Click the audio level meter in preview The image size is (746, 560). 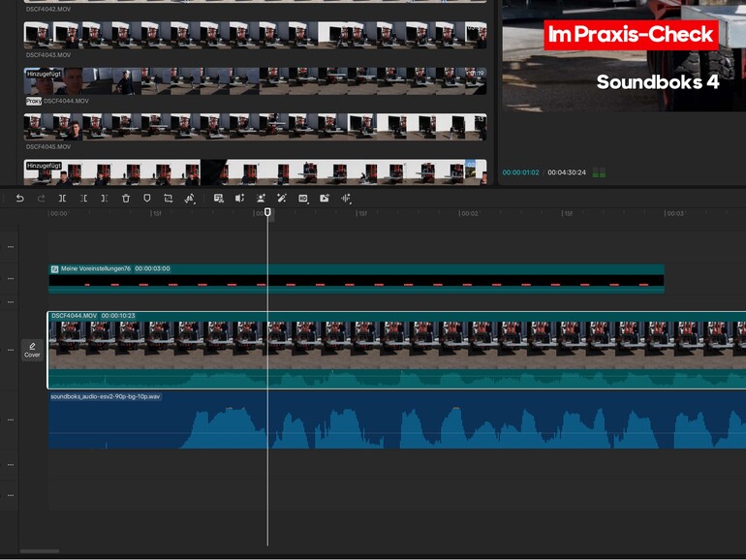(599, 172)
